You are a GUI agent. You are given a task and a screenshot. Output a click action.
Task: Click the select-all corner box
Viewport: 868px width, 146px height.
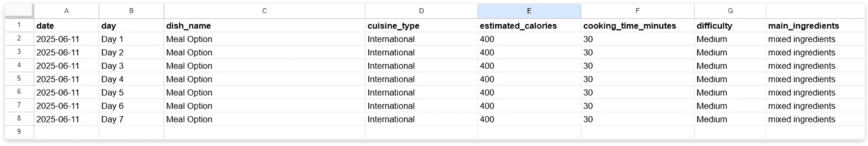19,11
